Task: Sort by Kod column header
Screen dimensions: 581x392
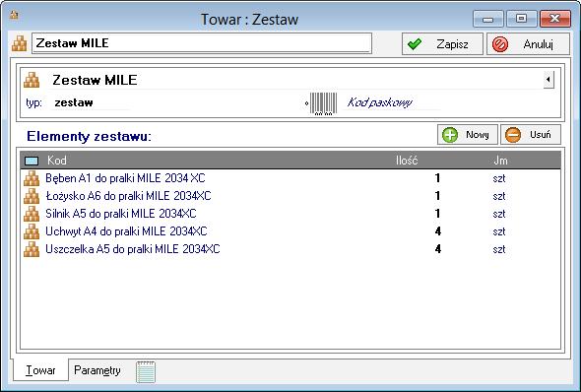Action: pos(57,161)
